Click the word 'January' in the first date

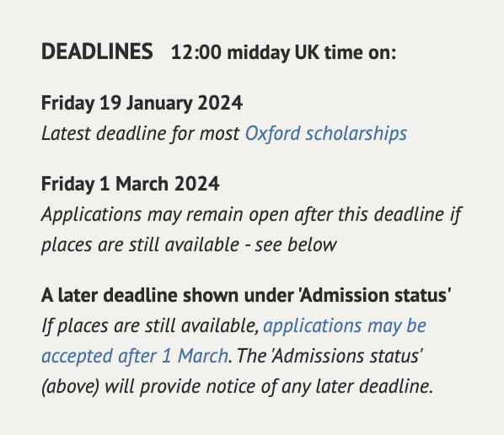coord(158,103)
